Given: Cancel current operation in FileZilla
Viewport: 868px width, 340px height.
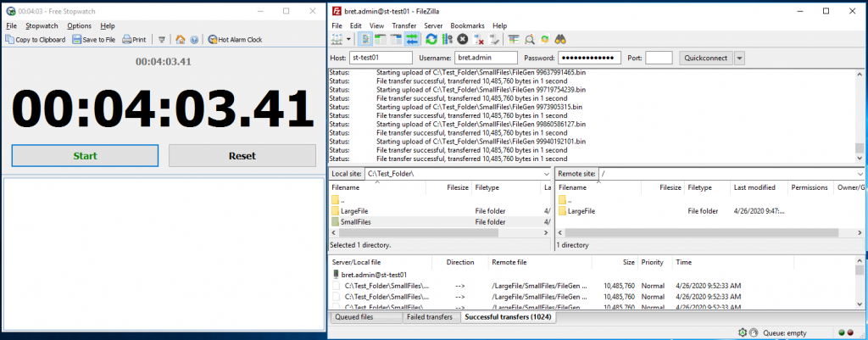Looking at the screenshot, I should point(463,39).
